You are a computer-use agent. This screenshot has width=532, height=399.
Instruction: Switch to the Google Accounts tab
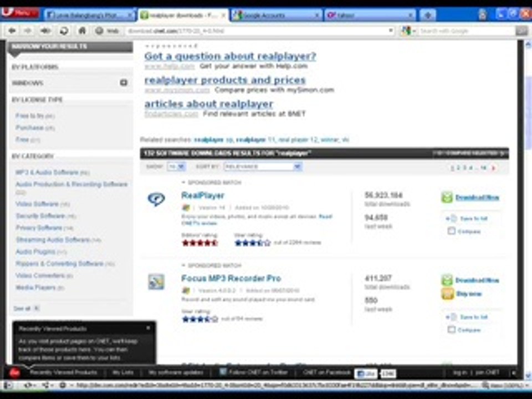click(275, 16)
